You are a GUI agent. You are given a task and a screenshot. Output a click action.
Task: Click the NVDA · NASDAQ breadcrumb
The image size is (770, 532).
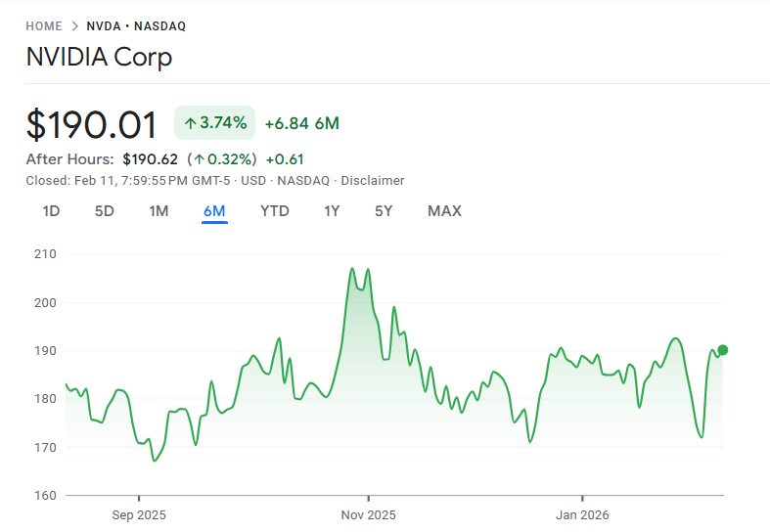(x=136, y=26)
